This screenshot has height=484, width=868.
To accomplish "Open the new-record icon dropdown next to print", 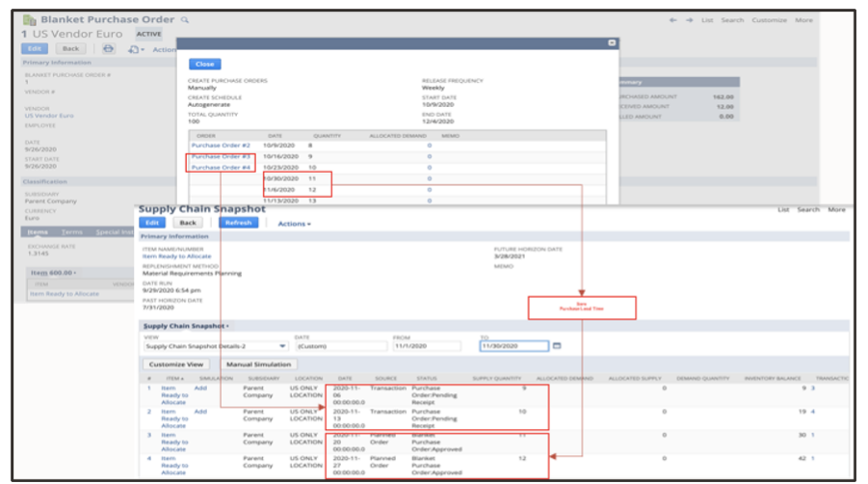I will (135, 48).
